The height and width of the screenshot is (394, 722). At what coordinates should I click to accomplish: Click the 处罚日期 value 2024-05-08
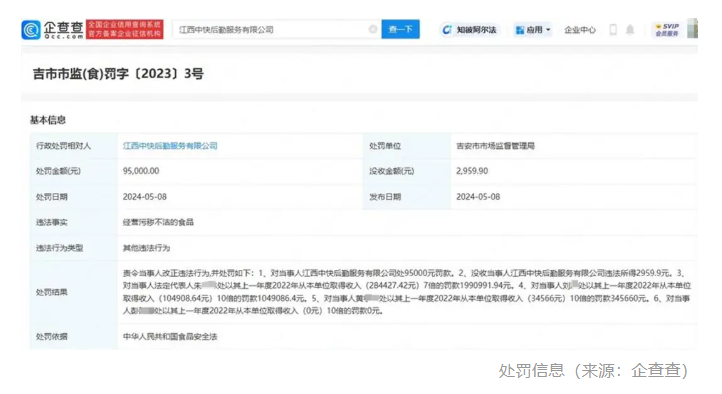(145, 197)
